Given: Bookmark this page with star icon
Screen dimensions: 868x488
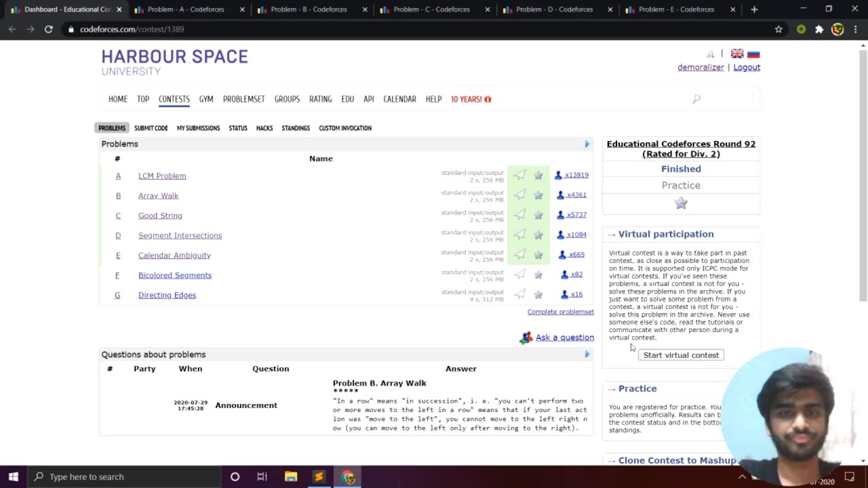Looking at the screenshot, I should pyautogui.click(x=778, y=29).
